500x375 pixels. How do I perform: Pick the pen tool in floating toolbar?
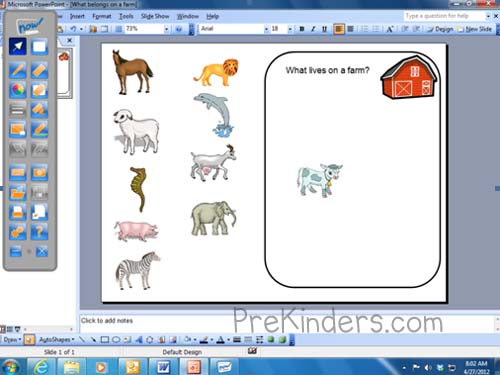pos(18,70)
